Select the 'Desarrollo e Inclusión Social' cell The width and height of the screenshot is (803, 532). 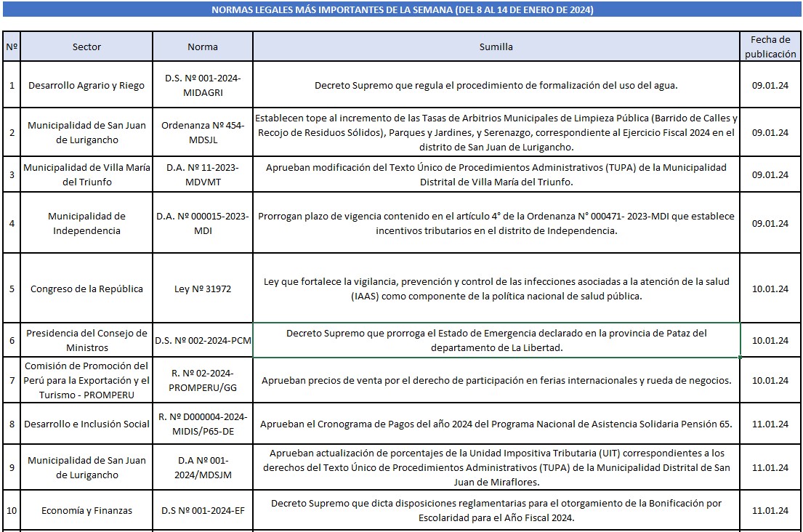86,424
